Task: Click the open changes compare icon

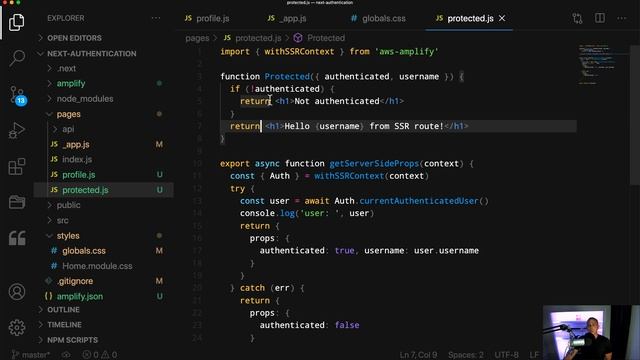Action: coord(577,18)
